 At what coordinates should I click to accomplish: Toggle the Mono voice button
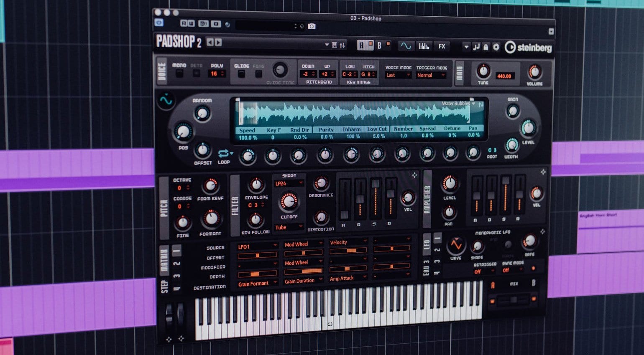(179, 74)
